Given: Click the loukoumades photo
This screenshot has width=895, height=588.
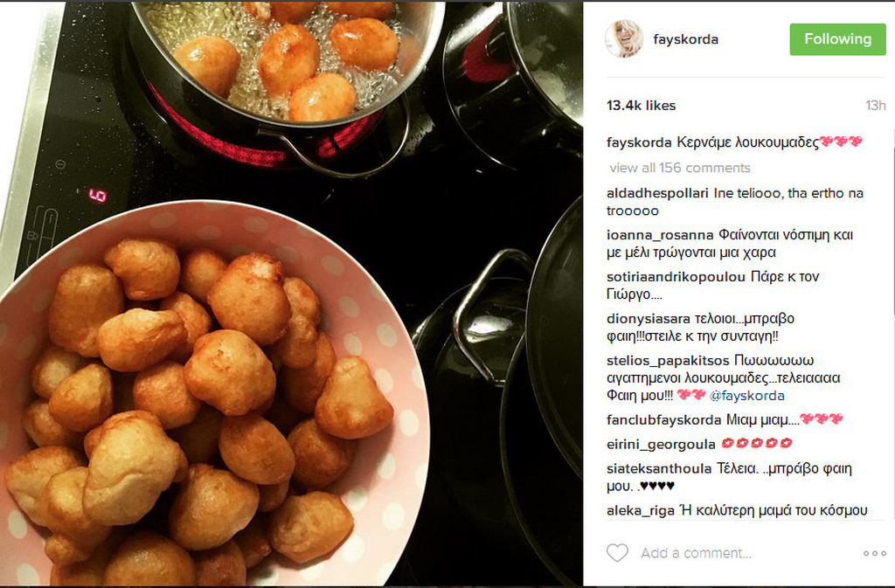Looking at the screenshot, I should (x=291, y=294).
